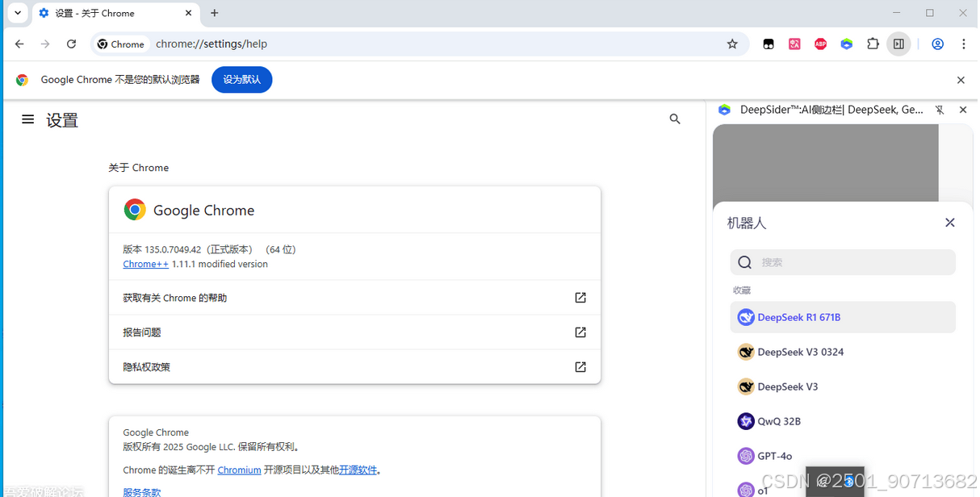This screenshot has width=980, height=497.
Task: Go forward with the forward arrow
Action: pos(45,44)
